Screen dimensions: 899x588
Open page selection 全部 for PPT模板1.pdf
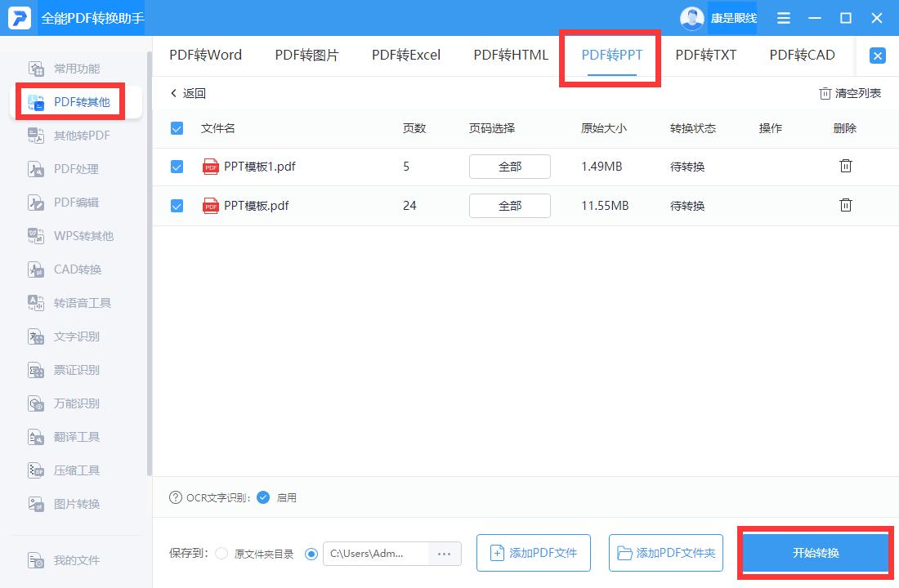509,166
